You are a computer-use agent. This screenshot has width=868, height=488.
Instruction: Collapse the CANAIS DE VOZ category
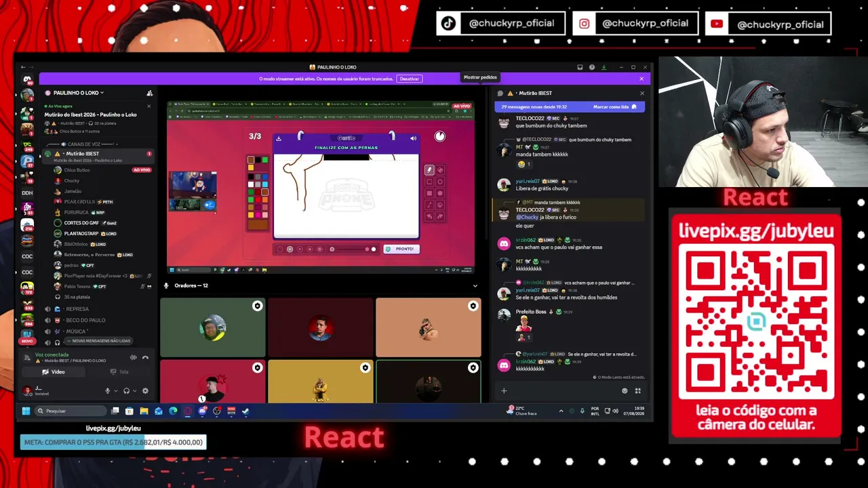click(87, 144)
